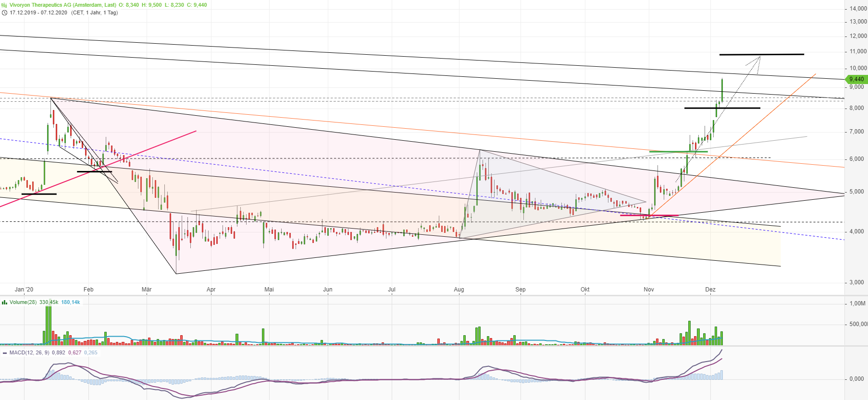Click the clock icon beside the date range
The height and width of the screenshot is (400, 868).
tap(4, 12)
